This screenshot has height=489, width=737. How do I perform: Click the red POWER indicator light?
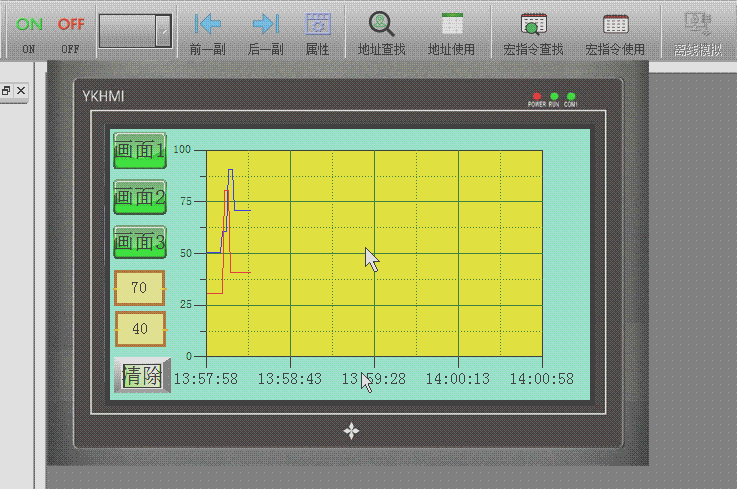537,96
